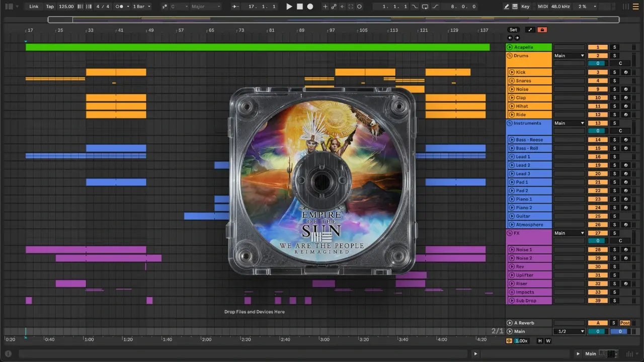Toggle the Punch-Out switch
This screenshot has height=362, width=644.
(436, 7)
